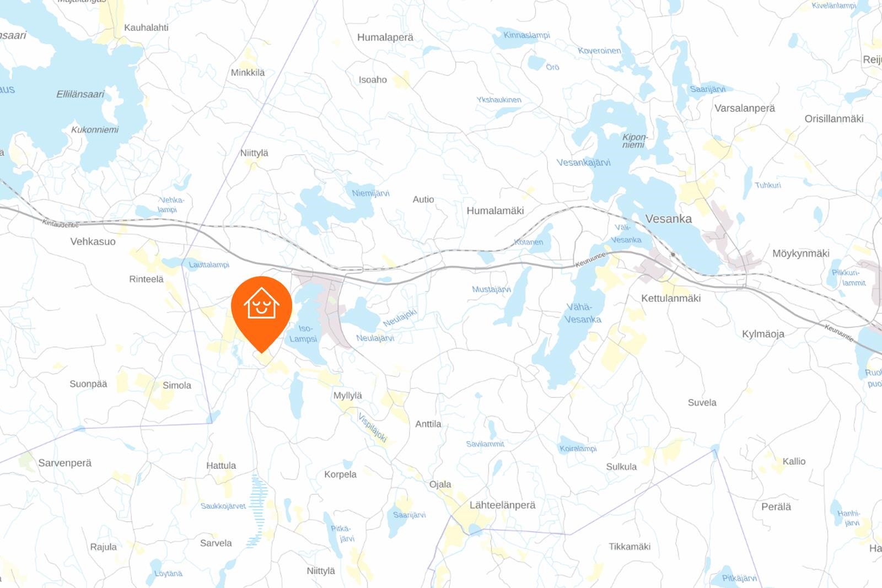Select the Humalaperä place label

[385, 37]
